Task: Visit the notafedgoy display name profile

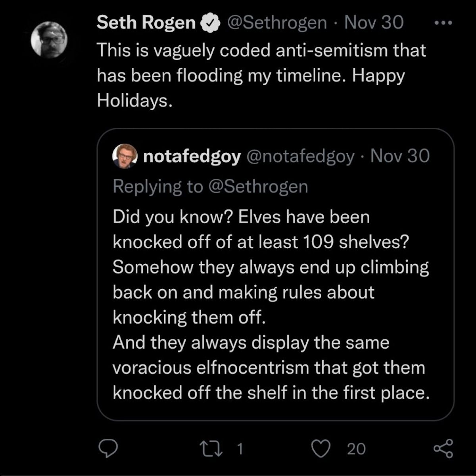Action: tap(192, 156)
